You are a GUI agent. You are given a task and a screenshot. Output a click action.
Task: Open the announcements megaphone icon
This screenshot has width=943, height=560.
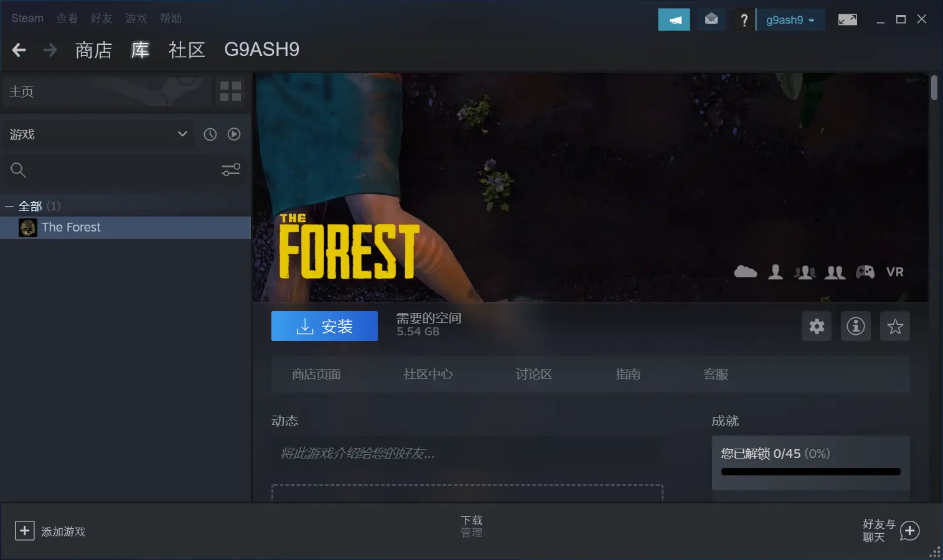click(x=674, y=20)
